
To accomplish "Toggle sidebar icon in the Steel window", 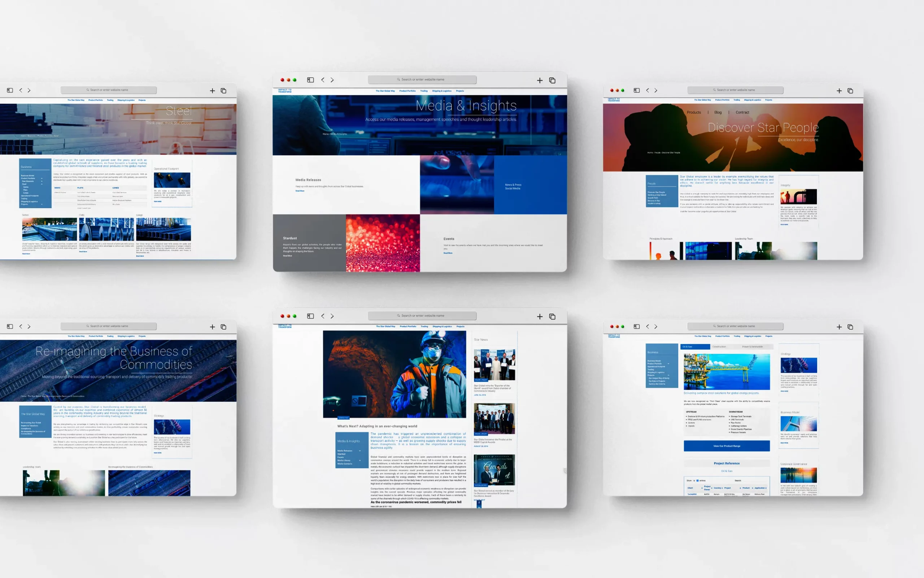I will coord(10,90).
